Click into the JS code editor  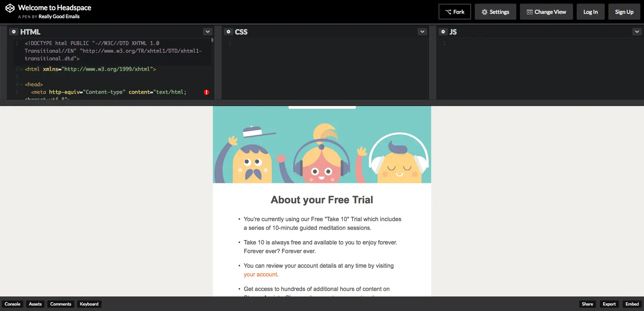point(540,68)
